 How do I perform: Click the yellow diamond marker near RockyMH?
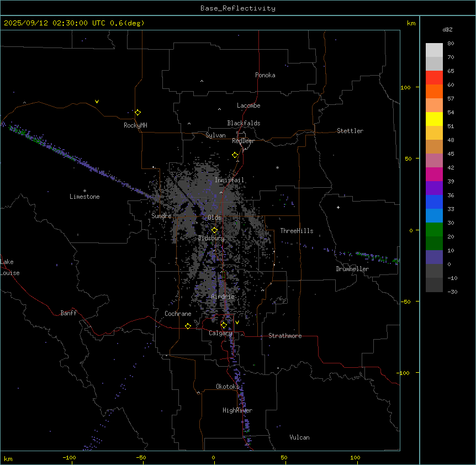137,113
